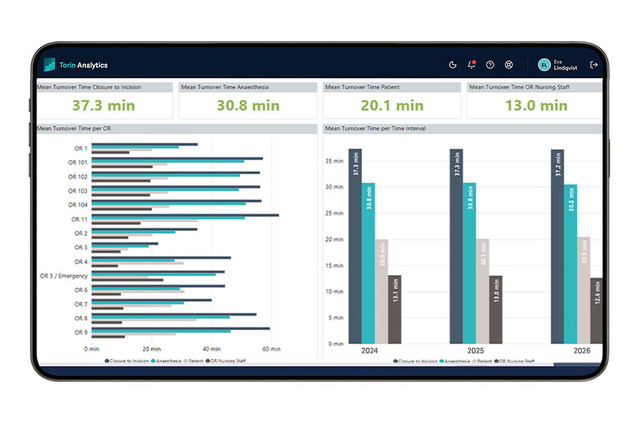This screenshot has height=427, width=640.
Task: Click the 2024 Closure to Incision bar
Action: (x=355, y=246)
